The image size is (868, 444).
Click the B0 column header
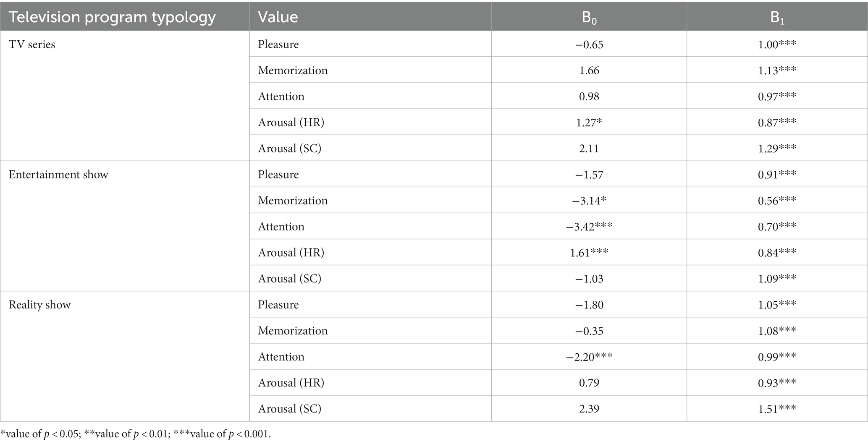pyautogui.click(x=589, y=18)
